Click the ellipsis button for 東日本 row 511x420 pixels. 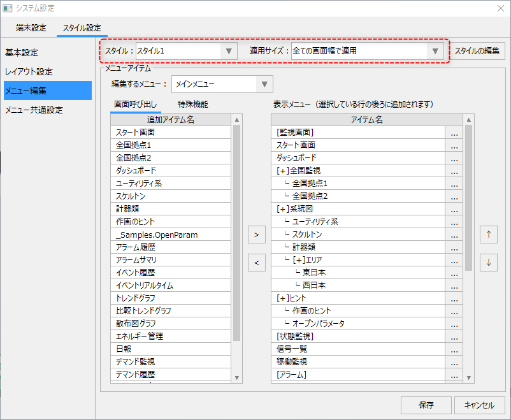pyautogui.click(x=454, y=273)
